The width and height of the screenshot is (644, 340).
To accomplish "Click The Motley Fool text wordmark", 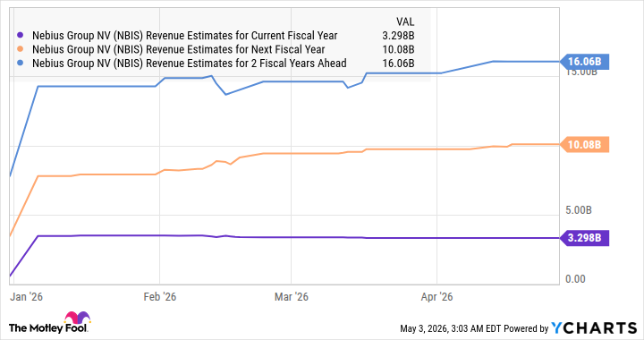I will (48, 328).
